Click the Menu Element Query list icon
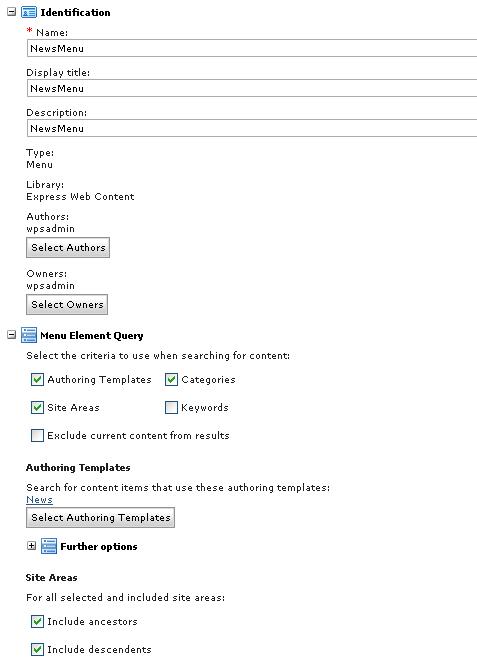477x664 pixels. pos(29,335)
